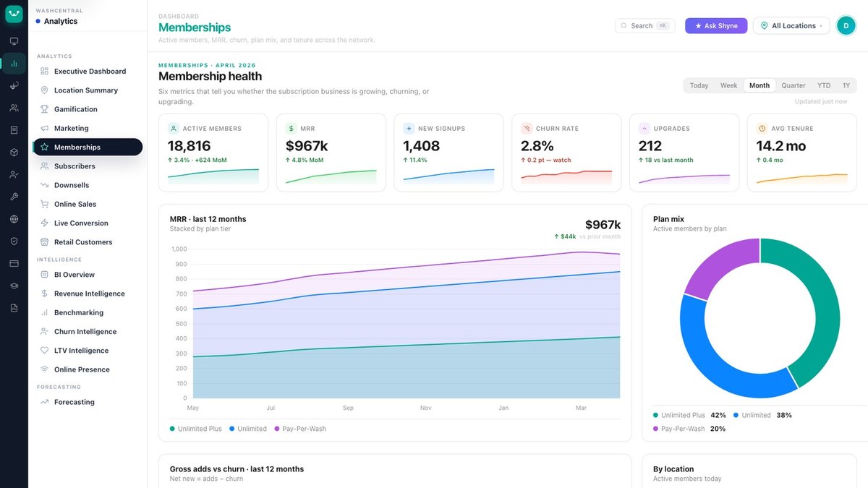Viewport: 868px width, 488px height.
Task: Click the plus icon on New Signups card
Action: (x=409, y=129)
